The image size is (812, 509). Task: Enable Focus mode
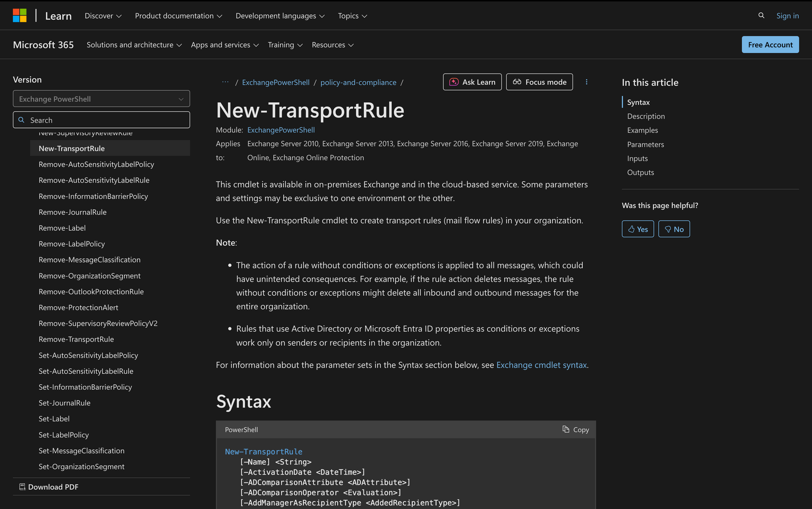click(539, 82)
